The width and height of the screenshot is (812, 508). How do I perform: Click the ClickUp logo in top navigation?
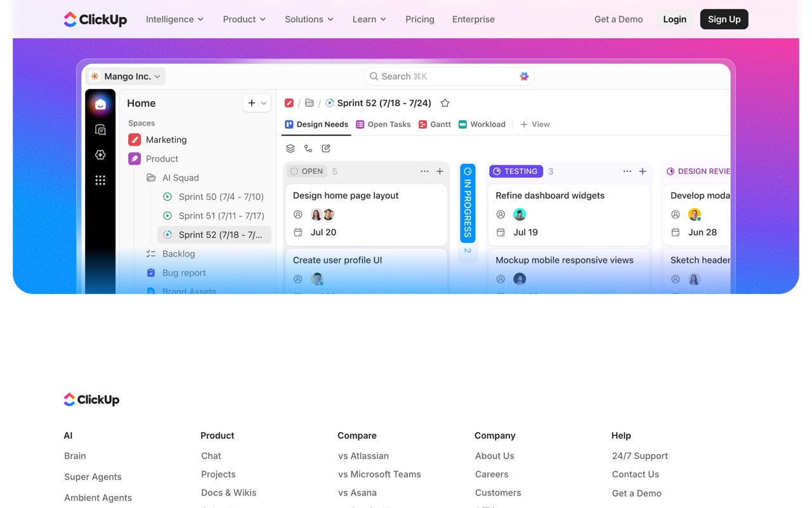pyautogui.click(x=95, y=20)
